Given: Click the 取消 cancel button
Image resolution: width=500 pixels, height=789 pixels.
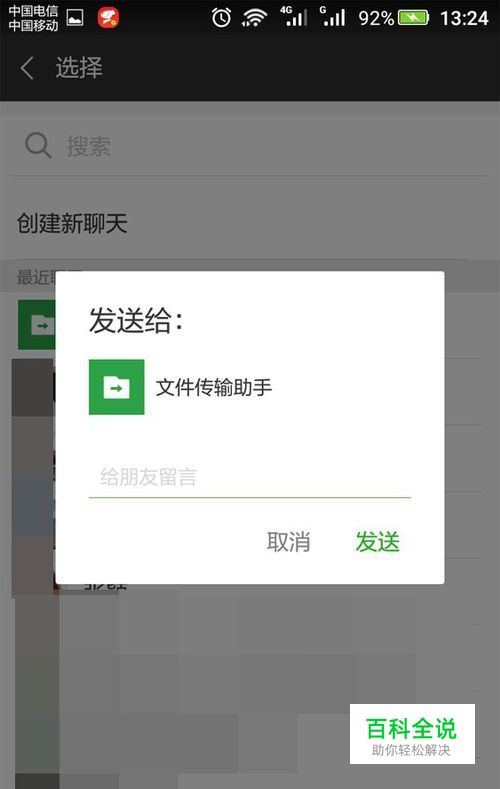Looking at the screenshot, I should (289, 542).
